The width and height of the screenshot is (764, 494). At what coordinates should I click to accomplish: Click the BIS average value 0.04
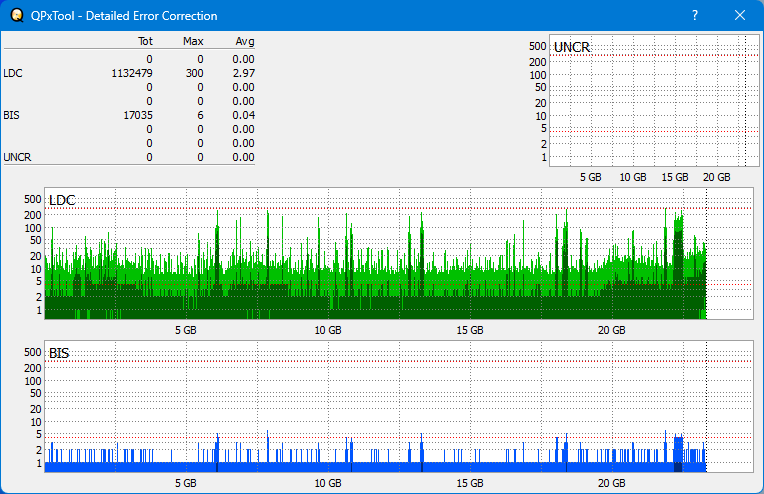243,115
